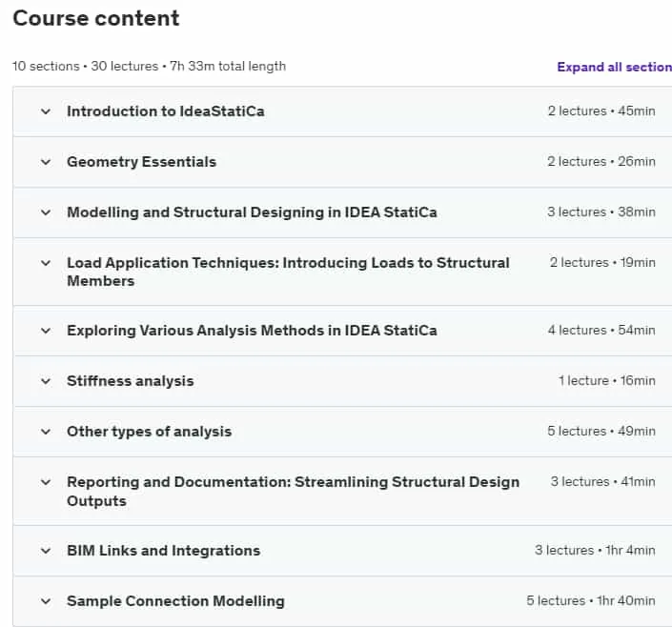
Task: Expand Load Application Techniques section chevron
Action: [46, 263]
